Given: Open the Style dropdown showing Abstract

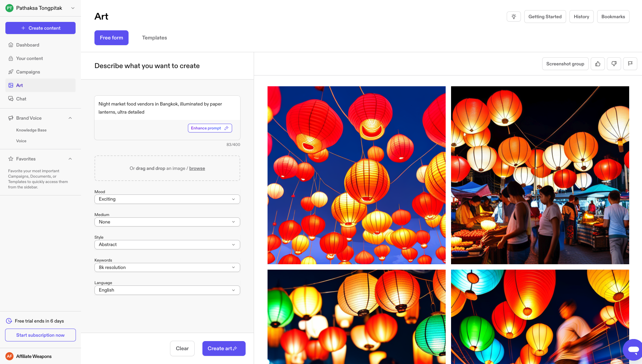Looking at the screenshot, I should click(x=167, y=245).
